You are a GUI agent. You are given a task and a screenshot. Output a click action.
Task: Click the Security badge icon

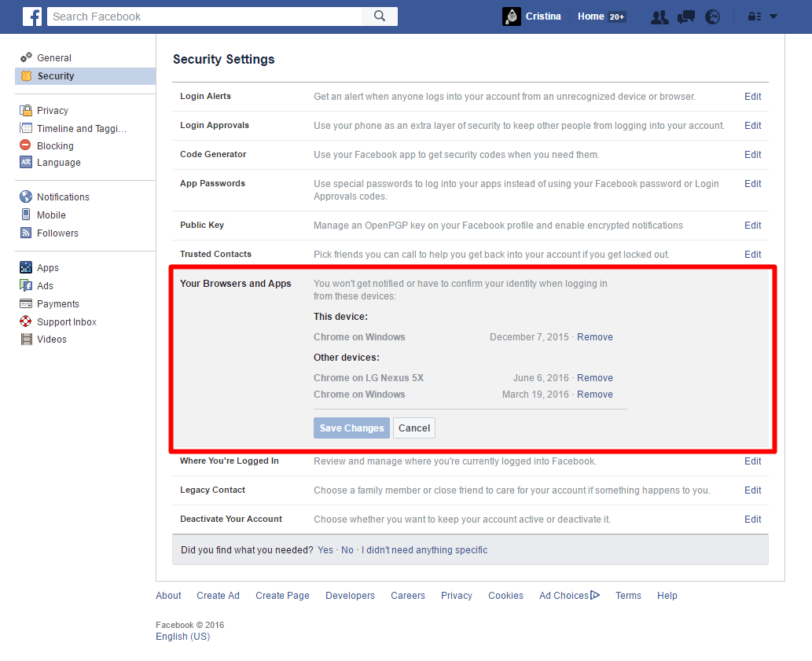click(x=26, y=76)
